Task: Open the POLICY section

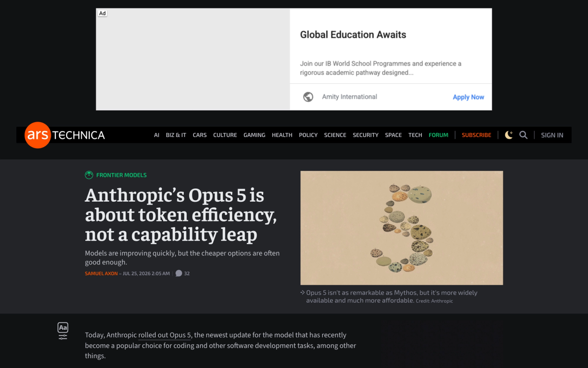Action: [308, 135]
